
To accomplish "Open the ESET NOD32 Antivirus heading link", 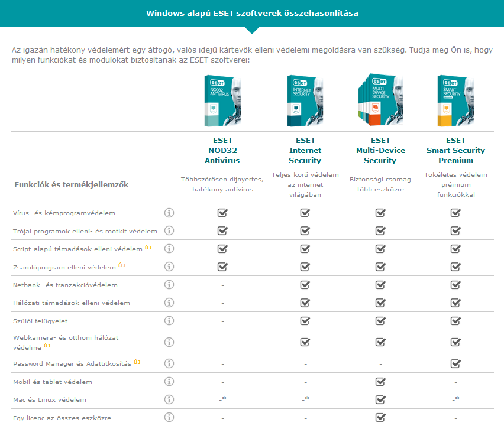I will (222, 150).
